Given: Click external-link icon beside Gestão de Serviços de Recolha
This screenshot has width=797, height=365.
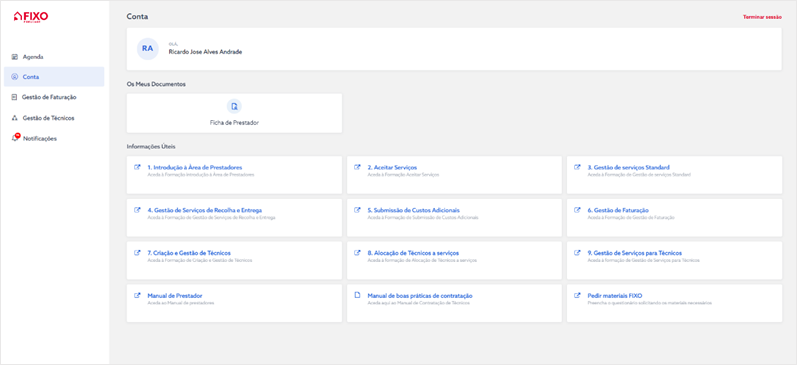Looking at the screenshot, I should (137, 209).
